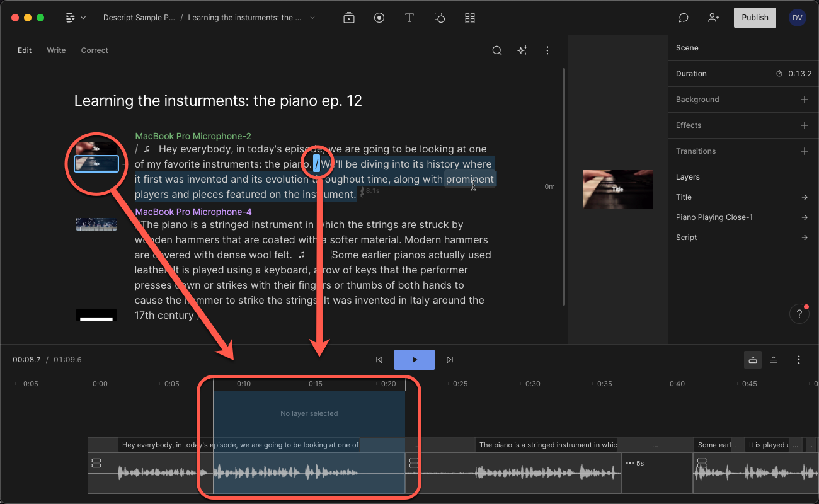The height and width of the screenshot is (504, 819).
Task: Click the Publish button
Action: click(x=755, y=18)
